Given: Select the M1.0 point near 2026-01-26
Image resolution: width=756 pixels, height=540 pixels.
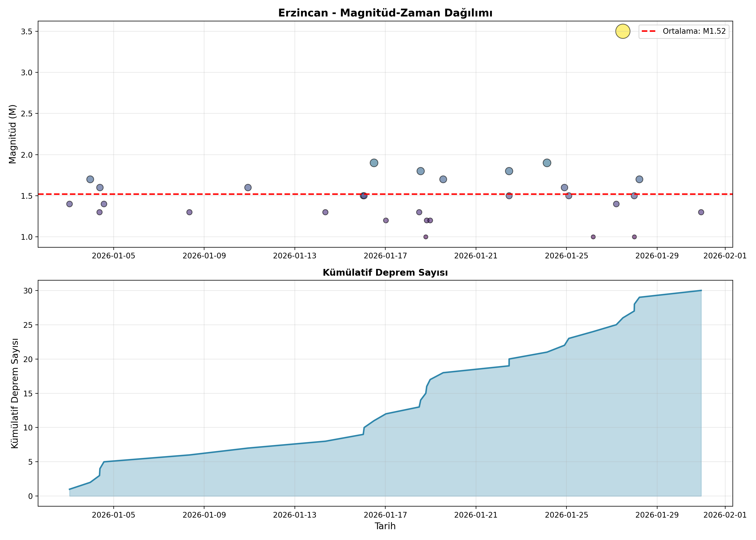Looking at the screenshot, I should pos(593,237).
